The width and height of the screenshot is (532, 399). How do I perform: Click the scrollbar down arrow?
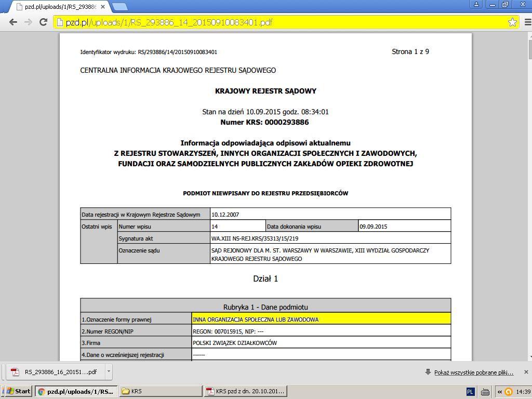(530, 357)
